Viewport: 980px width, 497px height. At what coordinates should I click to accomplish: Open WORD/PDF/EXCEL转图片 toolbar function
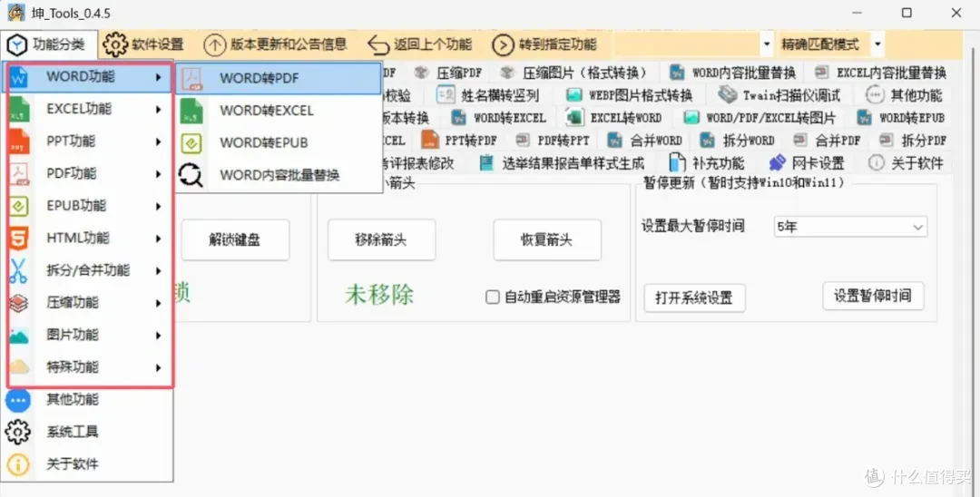point(759,117)
